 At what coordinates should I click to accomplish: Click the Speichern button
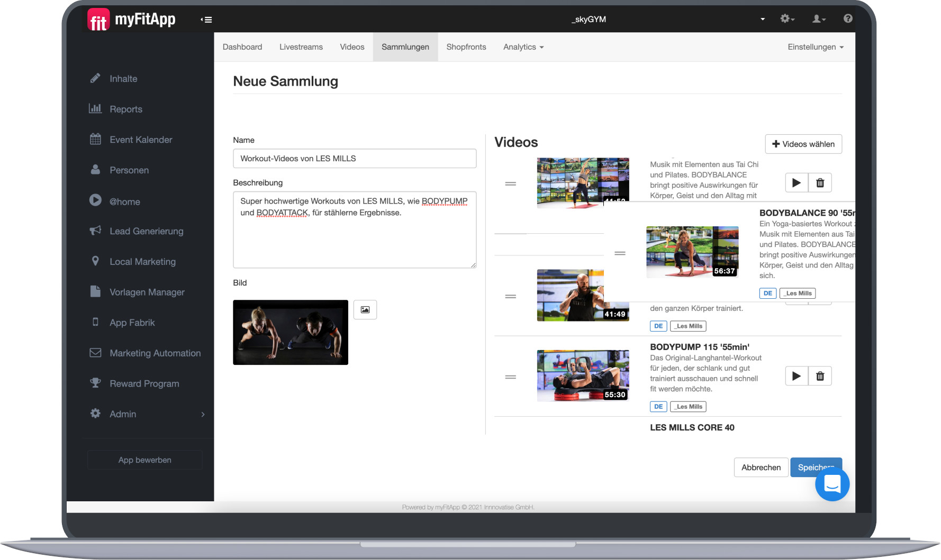816,467
